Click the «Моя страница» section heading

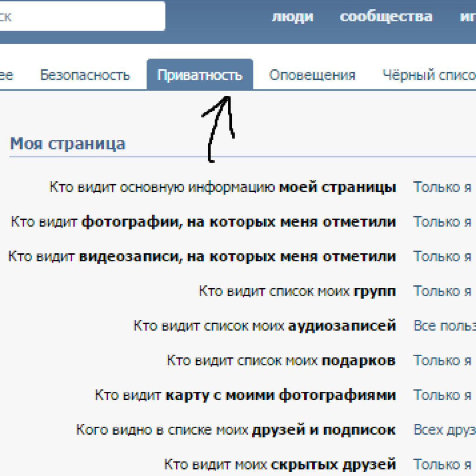(67, 144)
